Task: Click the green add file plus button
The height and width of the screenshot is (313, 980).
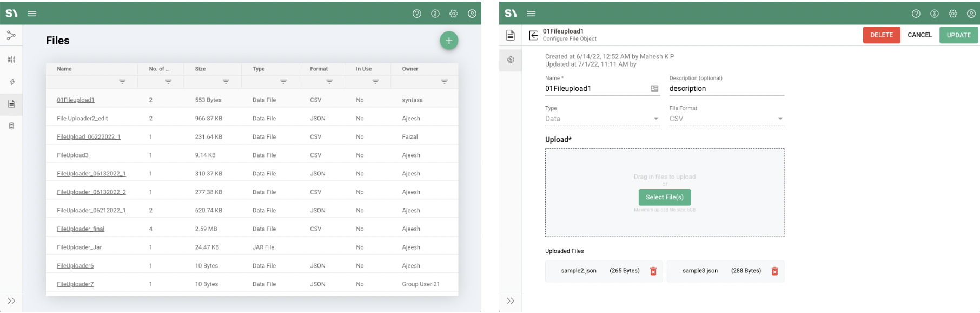Action: tap(448, 41)
